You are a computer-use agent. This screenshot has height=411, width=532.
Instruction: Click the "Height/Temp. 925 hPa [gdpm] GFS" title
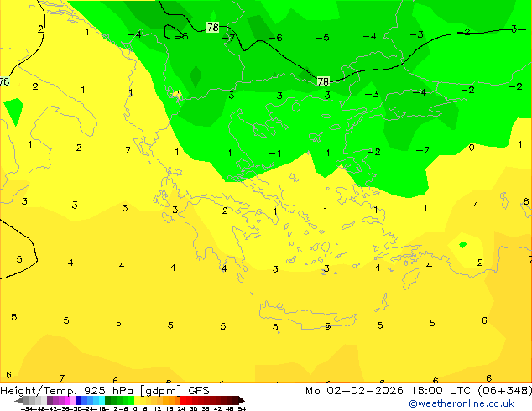coord(105,390)
